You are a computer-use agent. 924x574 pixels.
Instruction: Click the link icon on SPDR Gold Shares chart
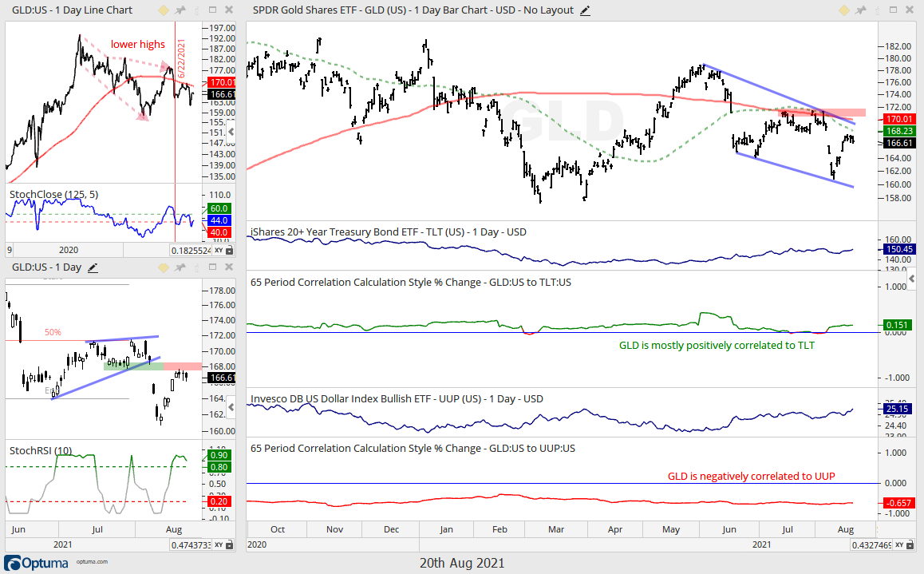pyautogui.click(x=877, y=10)
